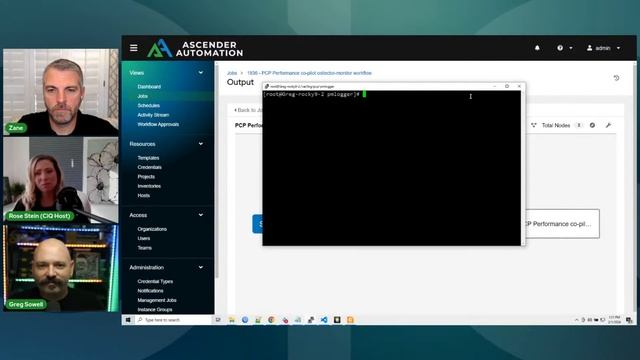The width and height of the screenshot is (640, 360).
Task: Open Chrome from the taskbar
Action: 271,320
